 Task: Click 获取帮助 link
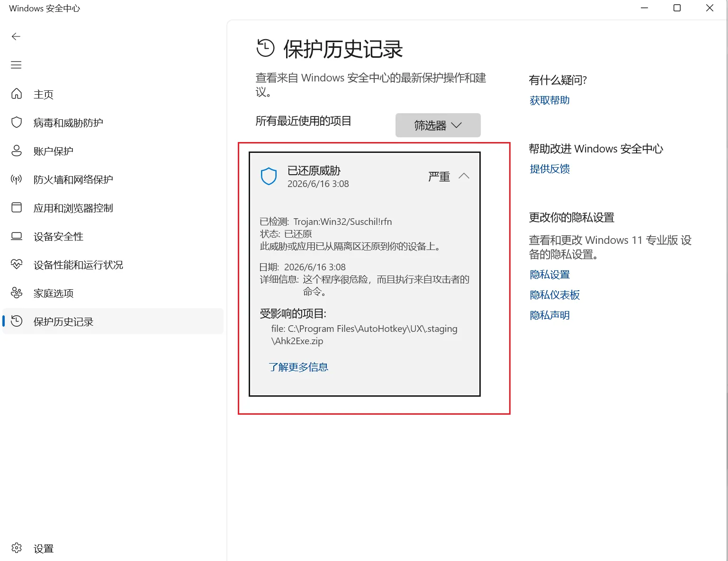pos(549,100)
